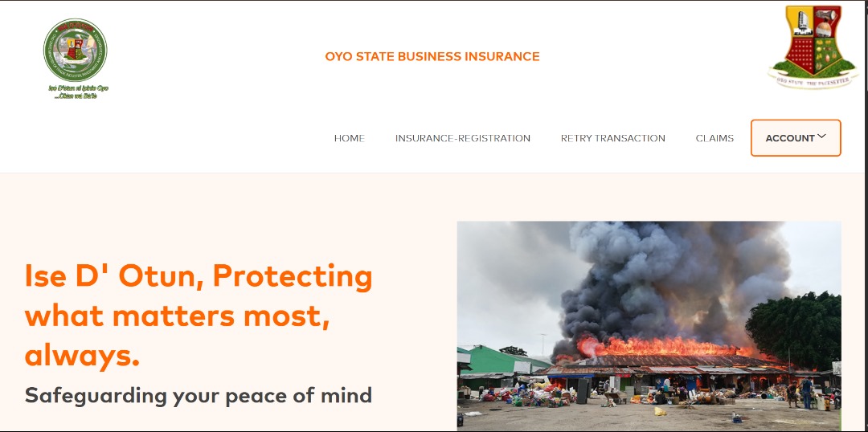Click the OYO STATE BUSINESS INSURANCE title
This screenshot has height=432, width=868.
pos(432,56)
